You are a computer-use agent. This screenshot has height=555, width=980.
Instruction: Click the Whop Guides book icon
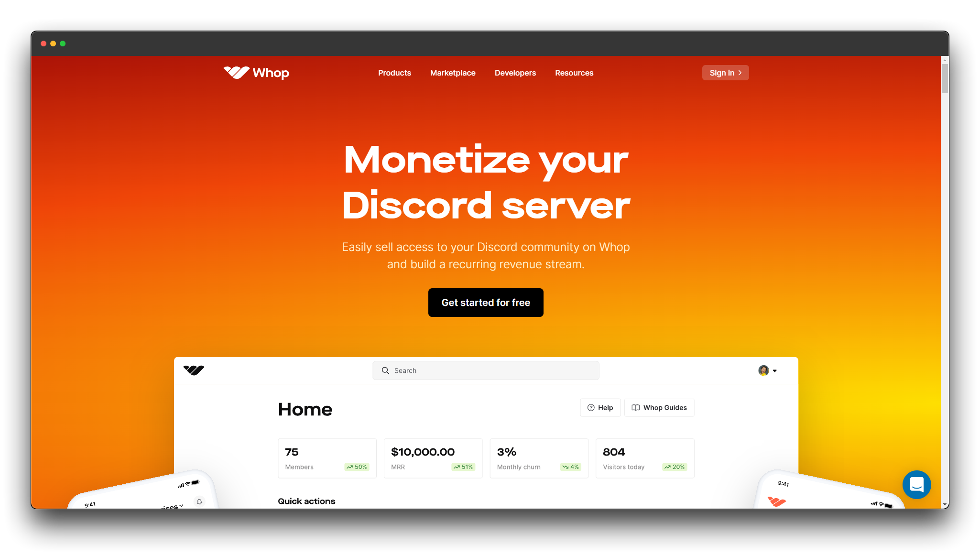[x=635, y=407]
